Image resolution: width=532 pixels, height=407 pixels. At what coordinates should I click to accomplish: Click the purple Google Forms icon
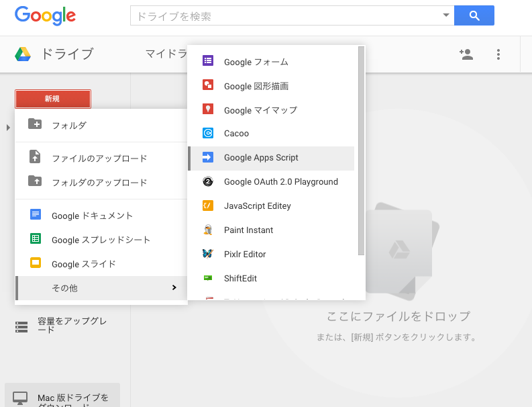pos(208,61)
